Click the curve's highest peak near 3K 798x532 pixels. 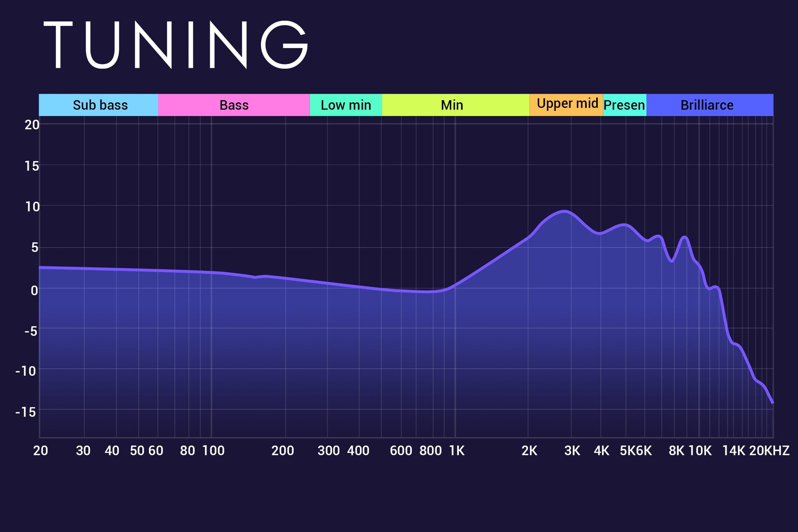click(565, 211)
